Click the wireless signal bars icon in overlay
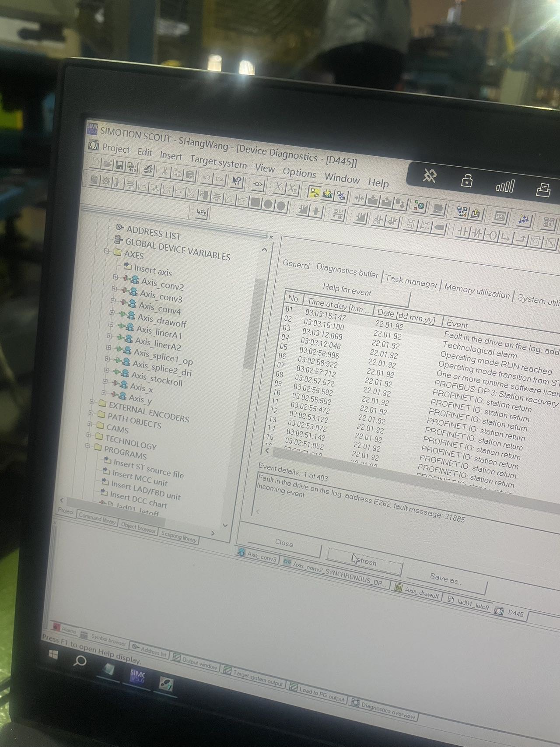 (504, 186)
